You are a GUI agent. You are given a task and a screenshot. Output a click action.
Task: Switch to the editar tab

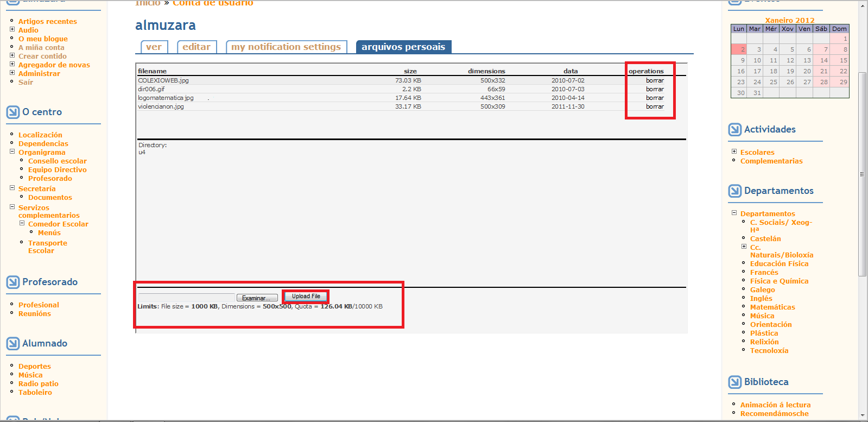pos(197,47)
